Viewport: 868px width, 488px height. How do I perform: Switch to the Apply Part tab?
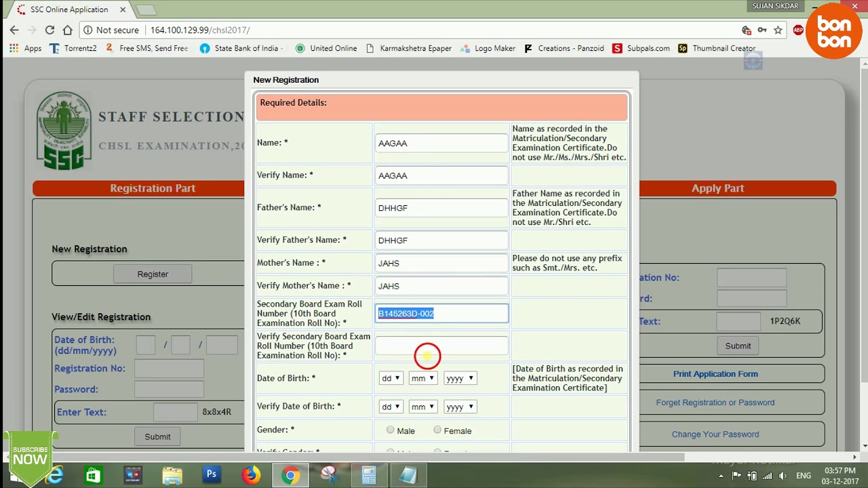[x=717, y=188]
